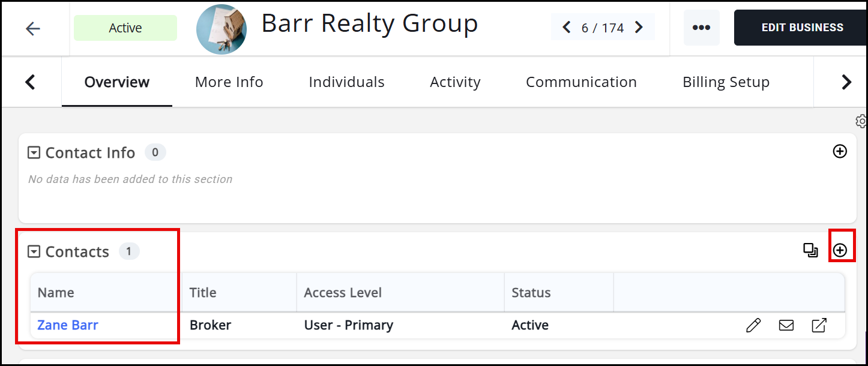Screen dimensions: 868x366
Task: Open Zane Barr in new window icon
Action: (819, 325)
